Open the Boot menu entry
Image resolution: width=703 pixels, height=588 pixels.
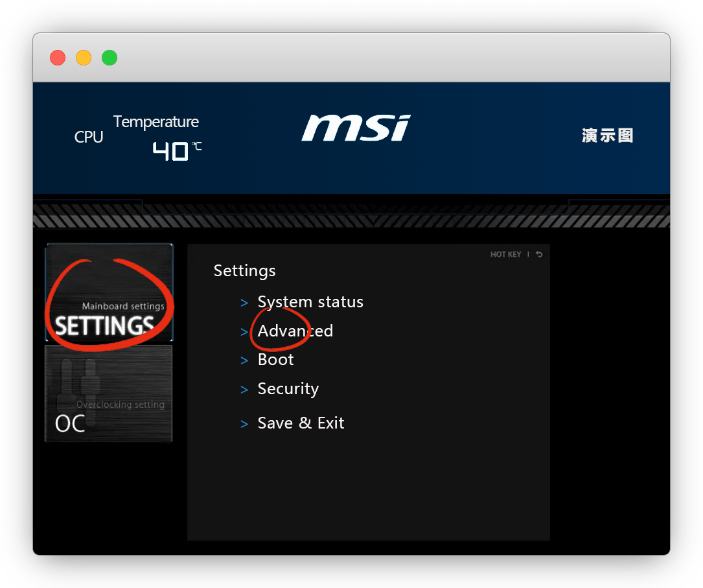point(276,360)
